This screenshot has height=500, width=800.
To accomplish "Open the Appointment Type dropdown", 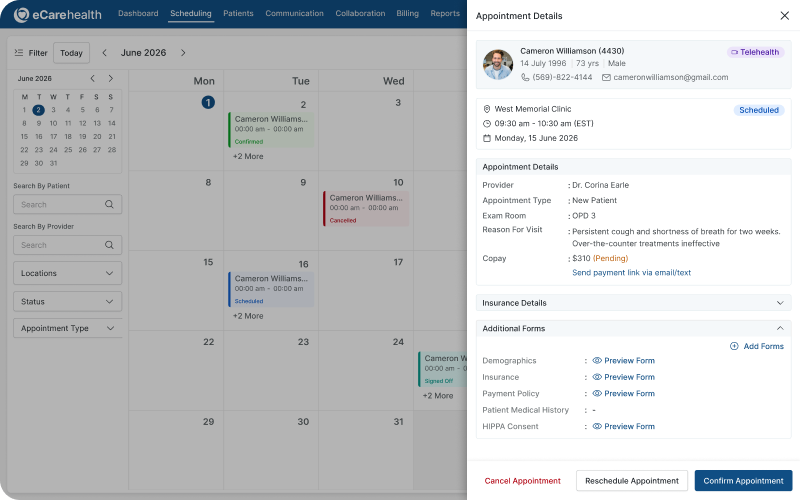I will (x=67, y=328).
